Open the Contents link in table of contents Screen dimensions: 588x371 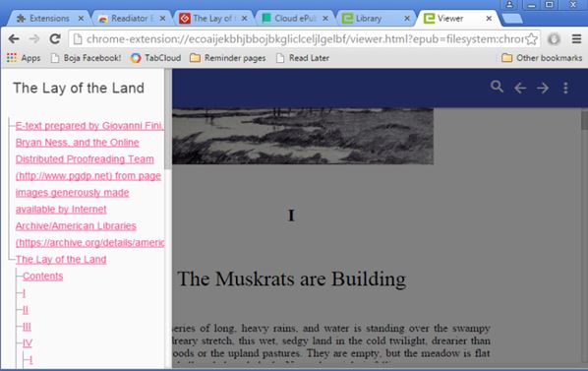[42, 277]
